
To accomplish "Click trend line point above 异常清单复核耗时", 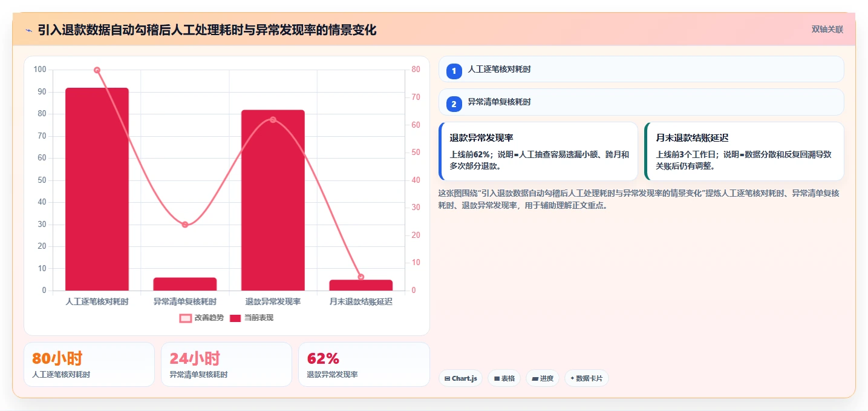I will [x=185, y=225].
